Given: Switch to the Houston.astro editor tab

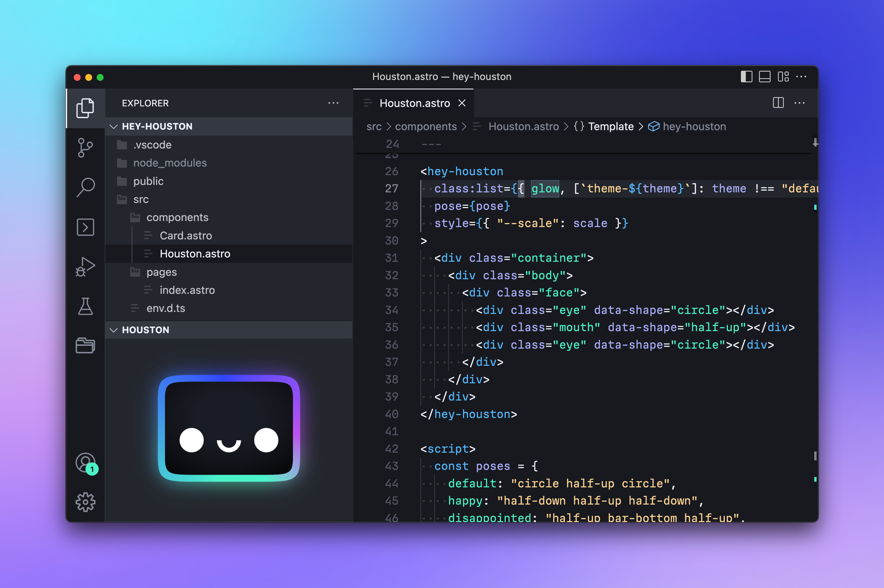Looking at the screenshot, I should (x=415, y=103).
